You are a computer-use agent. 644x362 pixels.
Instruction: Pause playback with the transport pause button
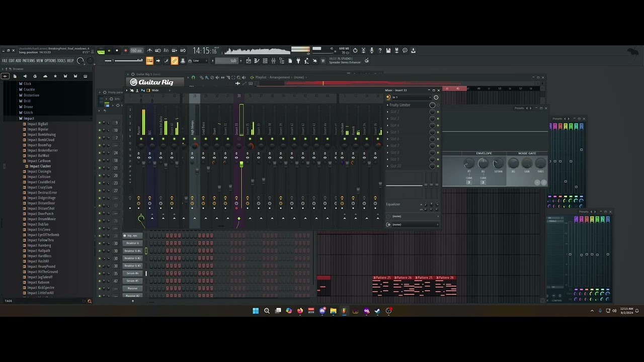tap(109, 50)
